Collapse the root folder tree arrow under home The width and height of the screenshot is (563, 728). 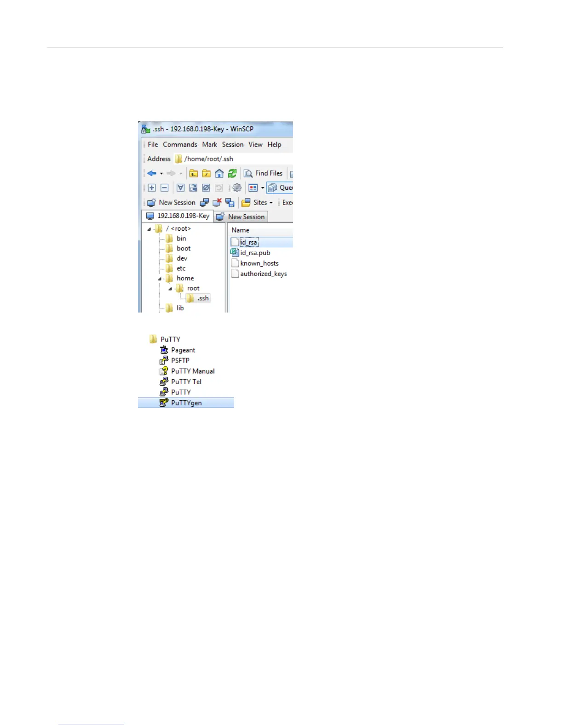click(x=170, y=289)
